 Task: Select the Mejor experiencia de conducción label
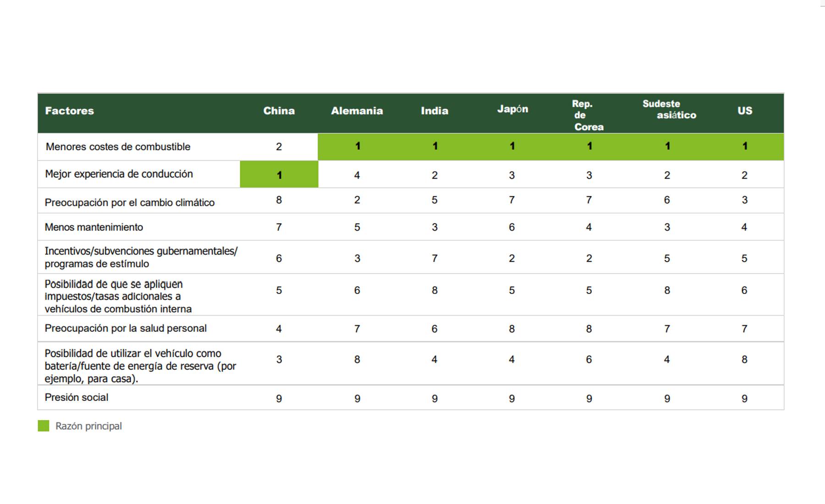[x=119, y=174]
